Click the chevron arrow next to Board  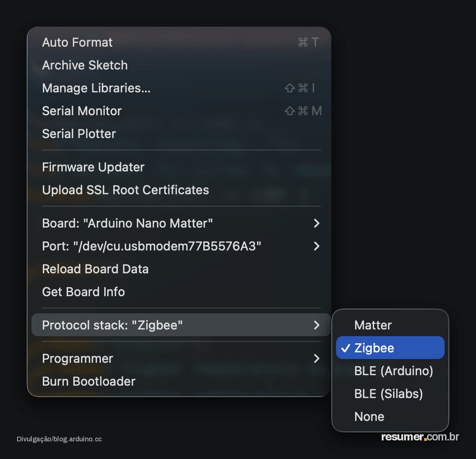coord(317,223)
